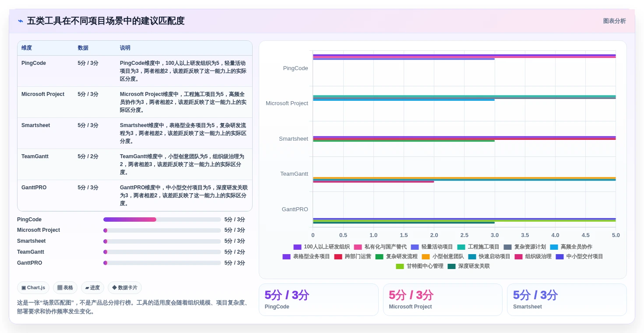Click the 维度 column header
The width and height of the screenshot is (644, 333).
(27, 48)
